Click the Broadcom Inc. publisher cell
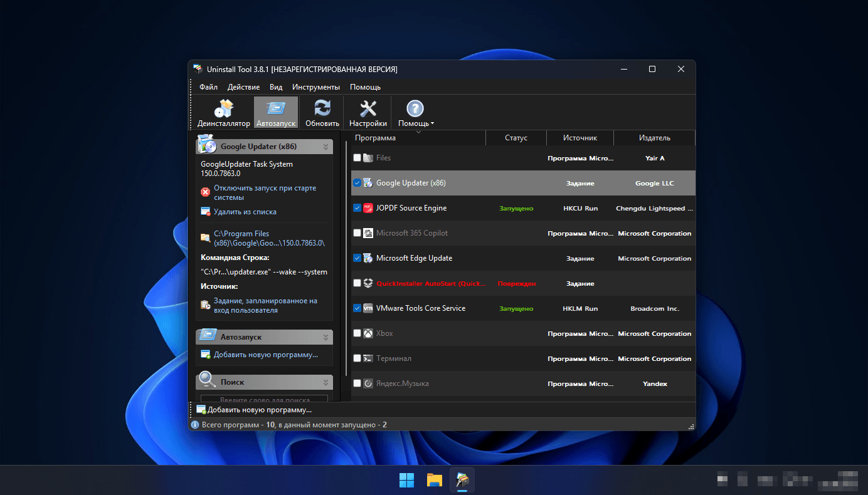Screen dimensions: 868x495 (x=655, y=309)
